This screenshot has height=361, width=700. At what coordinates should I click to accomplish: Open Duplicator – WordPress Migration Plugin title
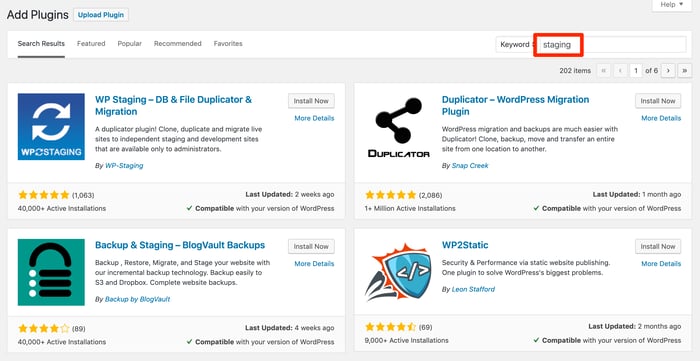pos(516,105)
